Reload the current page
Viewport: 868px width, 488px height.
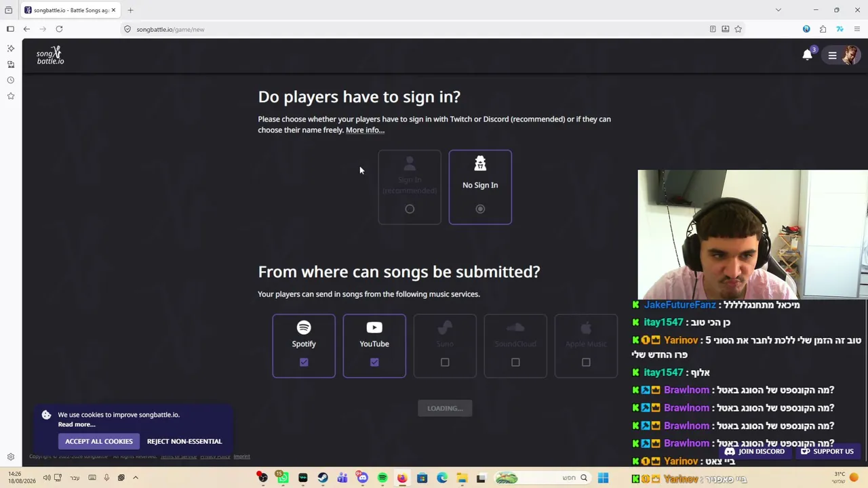click(59, 29)
